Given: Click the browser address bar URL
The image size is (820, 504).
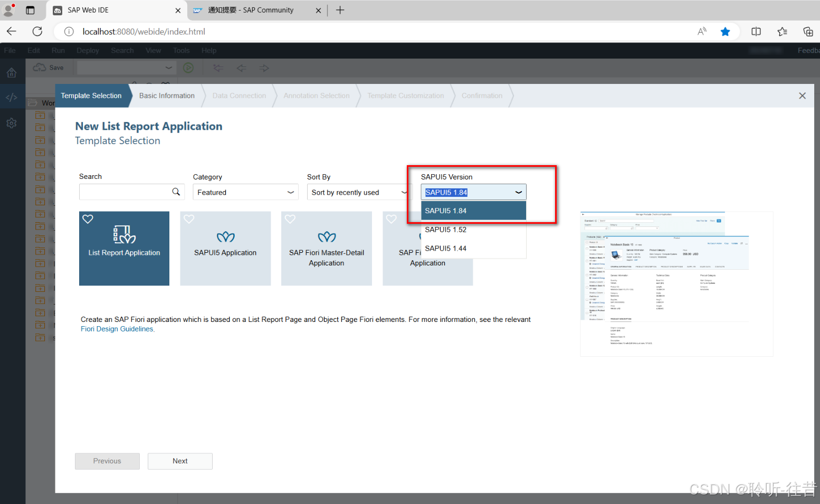Looking at the screenshot, I should coord(144,32).
